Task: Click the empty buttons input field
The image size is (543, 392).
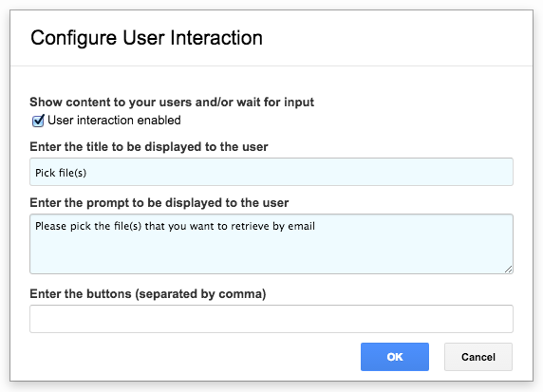Action: pyautogui.click(x=271, y=319)
